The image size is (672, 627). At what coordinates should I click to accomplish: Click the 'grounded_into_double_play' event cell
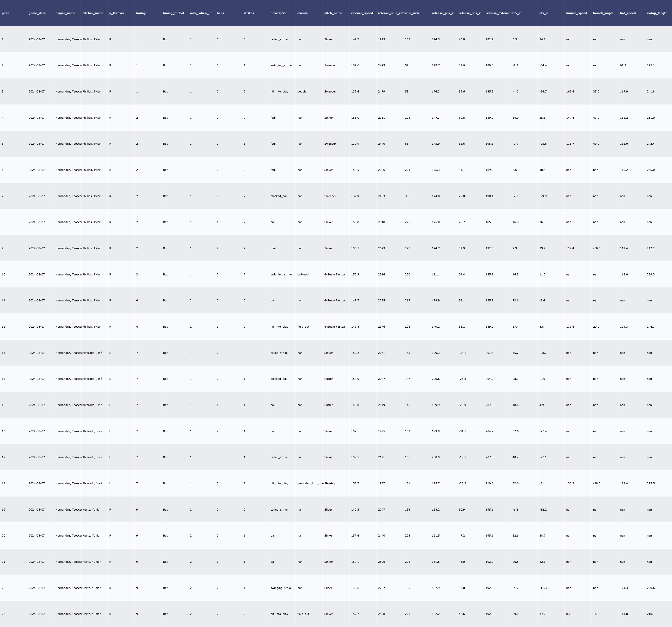[x=309, y=483]
